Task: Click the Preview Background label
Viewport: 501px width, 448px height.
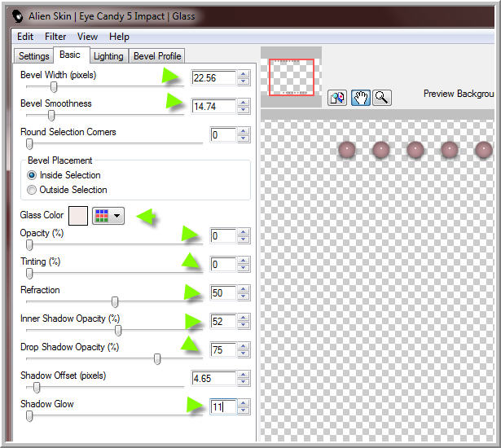Action: pyautogui.click(x=459, y=94)
